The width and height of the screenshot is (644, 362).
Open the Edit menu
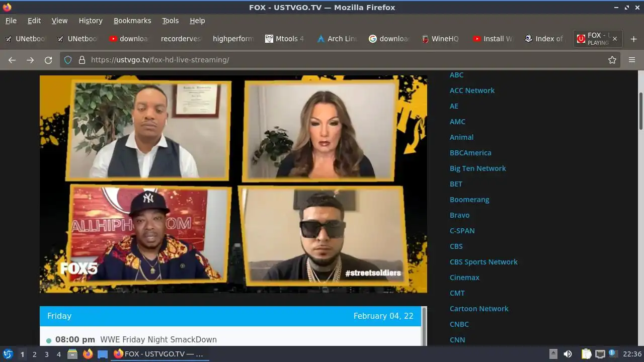pos(34,21)
